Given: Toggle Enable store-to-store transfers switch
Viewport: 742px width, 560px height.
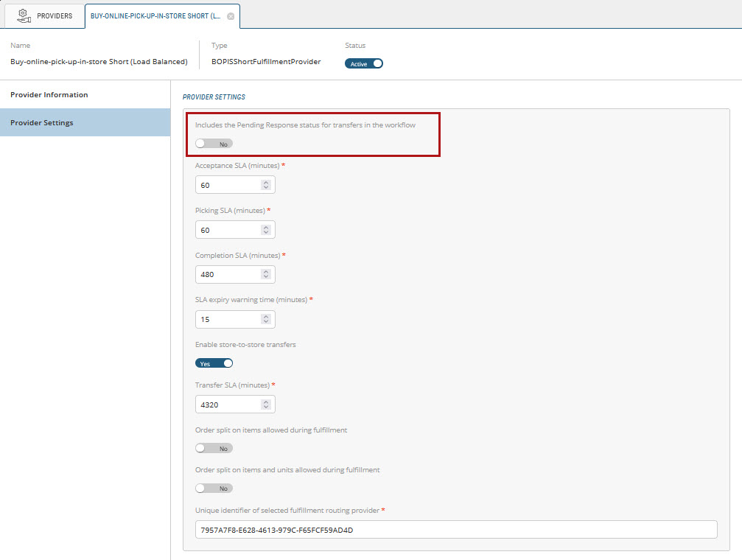Looking at the screenshot, I should [x=214, y=363].
